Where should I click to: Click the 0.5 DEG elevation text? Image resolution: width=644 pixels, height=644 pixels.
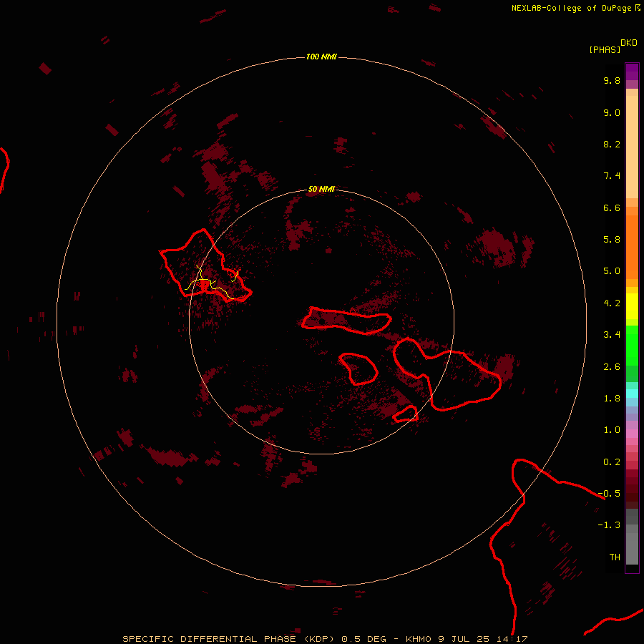(x=364, y=639)
